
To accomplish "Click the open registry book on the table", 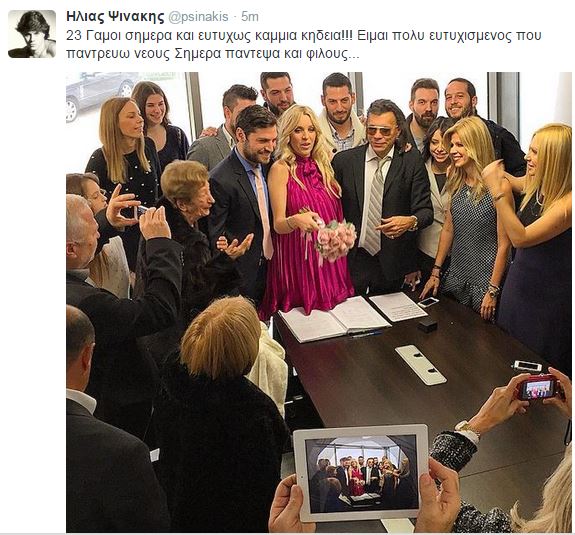I will click(x=332, y=319).
